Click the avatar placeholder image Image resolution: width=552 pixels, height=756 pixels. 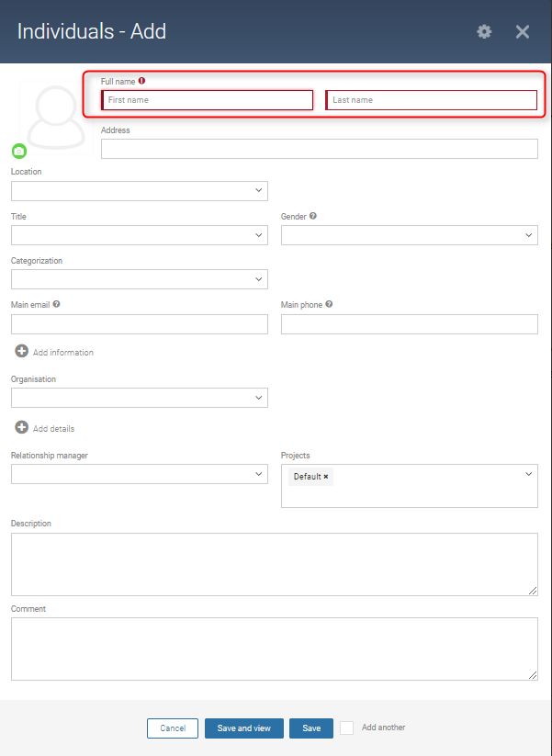click(55, 118)
